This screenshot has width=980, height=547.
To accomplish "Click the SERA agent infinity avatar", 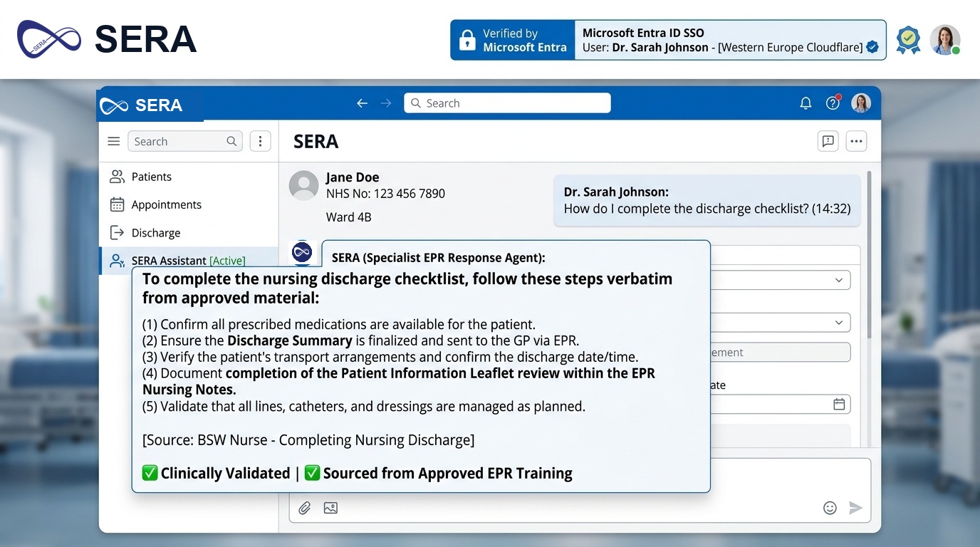I will point(303,252).
